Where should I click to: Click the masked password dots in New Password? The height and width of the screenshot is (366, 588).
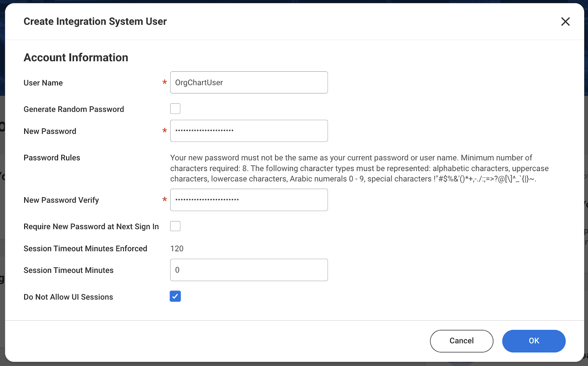tap(204, 131)
